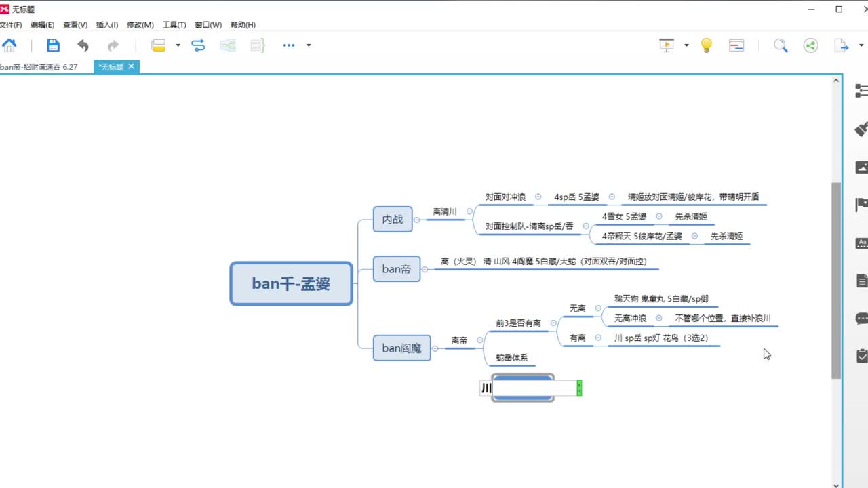Collapse the 4雪女 5孟婆 branch

click(x=659, y=217)
